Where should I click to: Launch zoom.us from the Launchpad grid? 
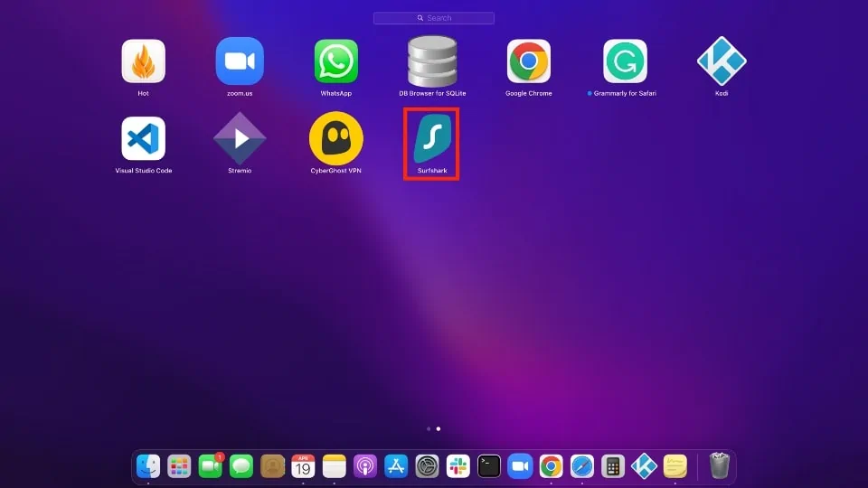click(x=240, y=61)
